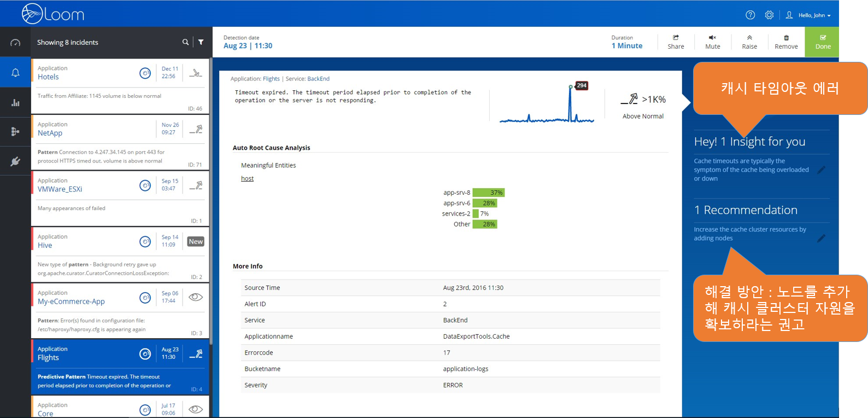Remove this incident
868x418 pixels.
786,42
